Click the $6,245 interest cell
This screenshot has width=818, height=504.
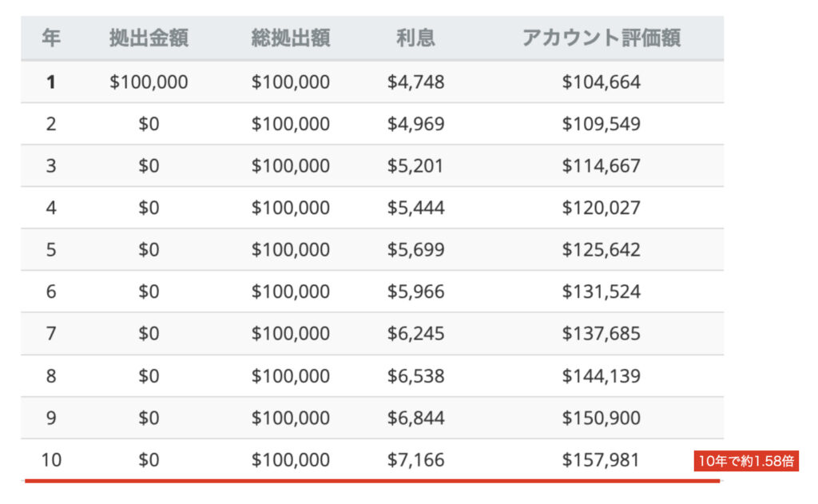415,334
